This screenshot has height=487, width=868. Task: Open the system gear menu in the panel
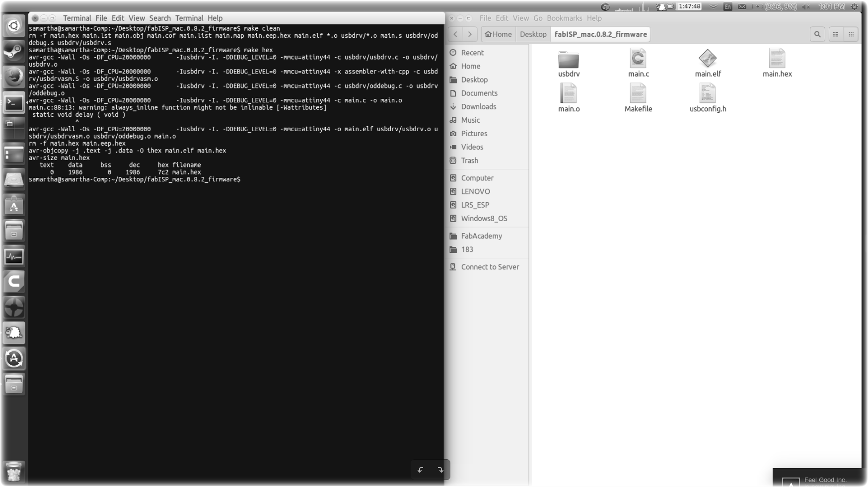click(855, 6)
